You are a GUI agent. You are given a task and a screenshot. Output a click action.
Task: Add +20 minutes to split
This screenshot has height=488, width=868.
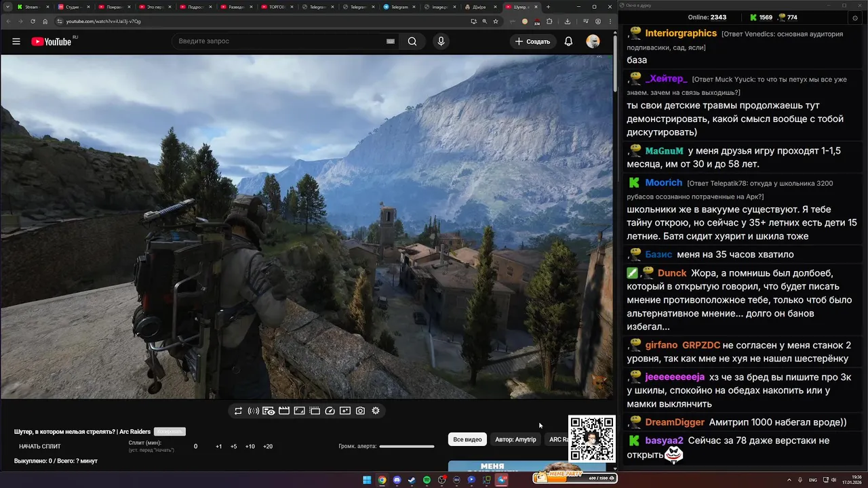point(268,447)
